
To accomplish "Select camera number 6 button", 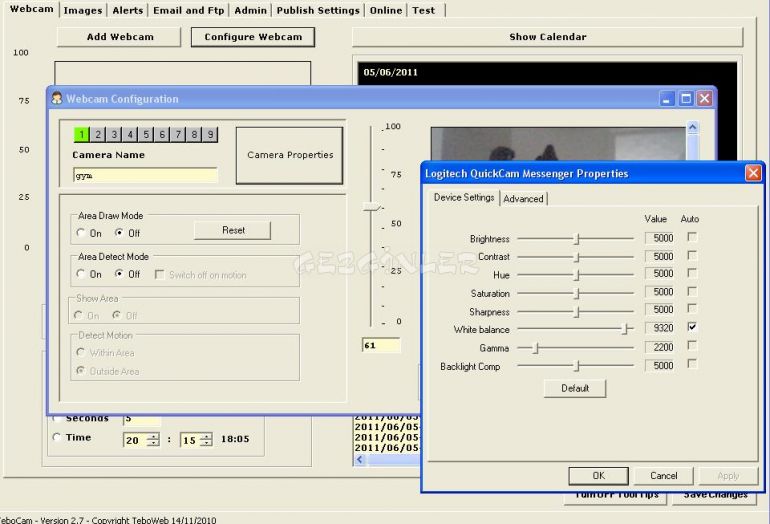I will coord(162,134).
